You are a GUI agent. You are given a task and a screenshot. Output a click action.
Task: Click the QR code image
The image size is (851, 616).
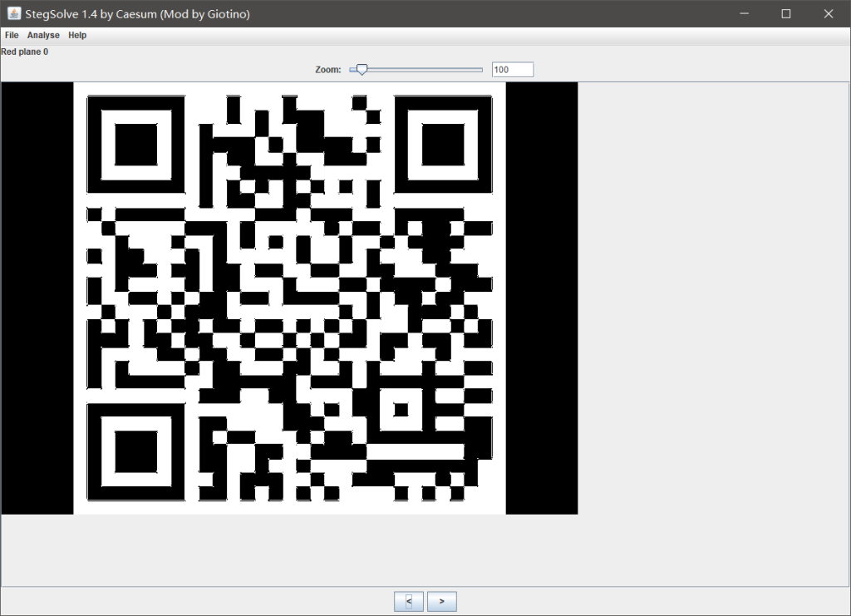tap(290, 298)
